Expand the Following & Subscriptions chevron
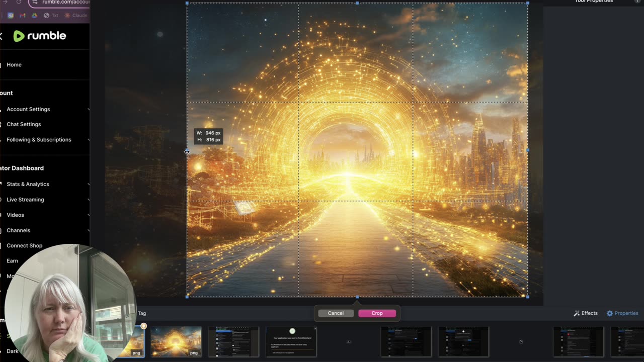 (x=88, y=140)
